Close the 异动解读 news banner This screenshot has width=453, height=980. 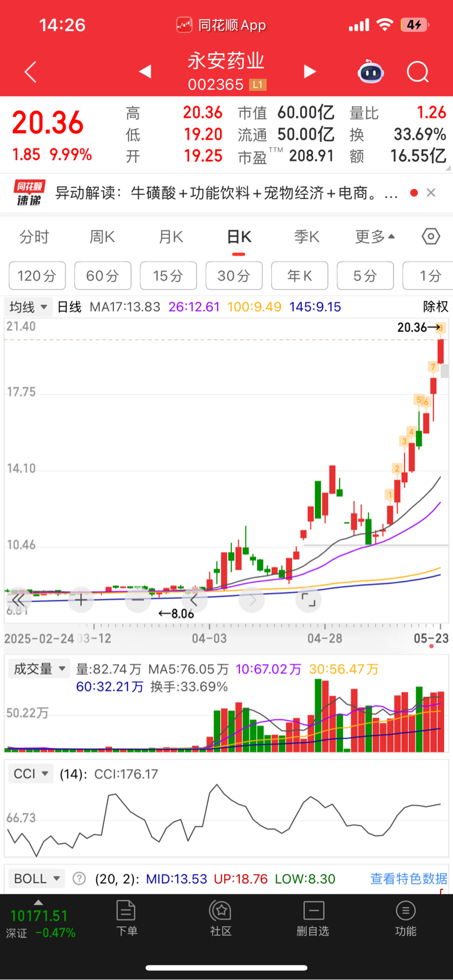tap(431, 193)
